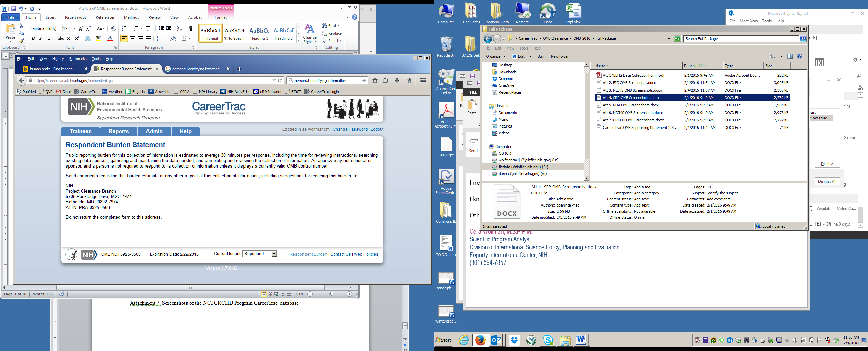Open the Page Layout ribbon tab
This screenshot has height=351, width=868.
tap(76, 17)
